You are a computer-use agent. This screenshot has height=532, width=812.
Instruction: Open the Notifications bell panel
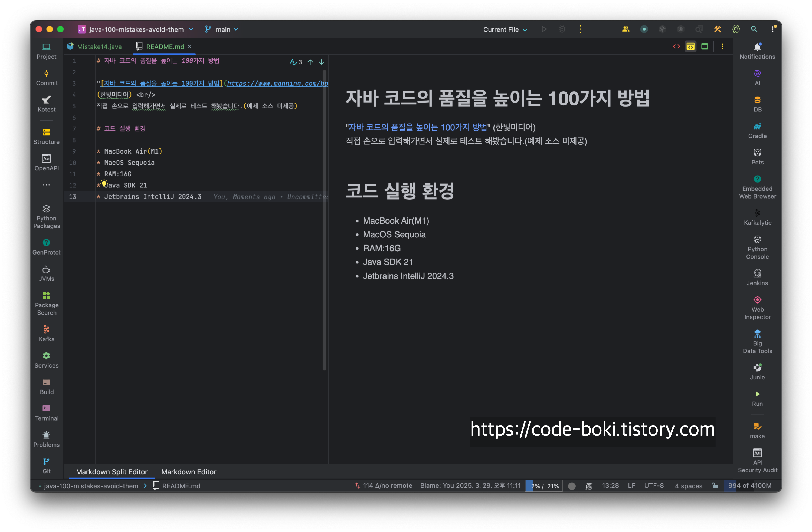tap(757, 51)
